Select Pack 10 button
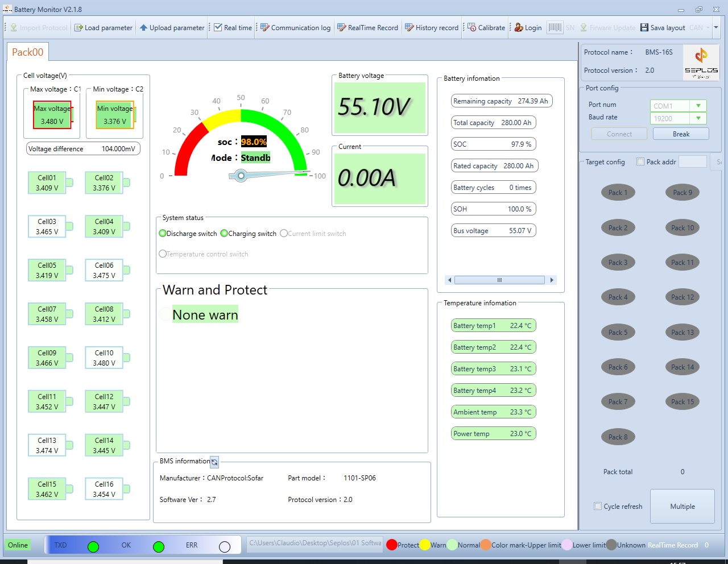Screen dimensions: 728x564 pos(682,227)
